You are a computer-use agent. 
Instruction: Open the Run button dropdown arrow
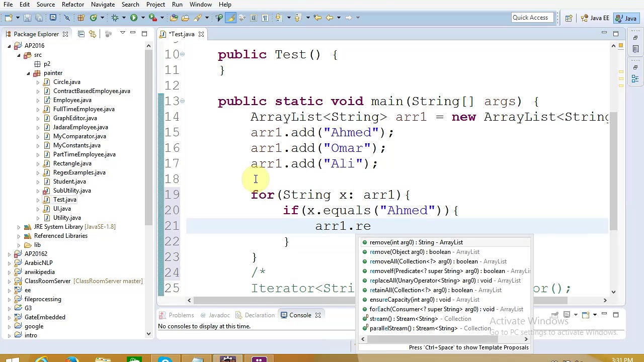point(143,18)
